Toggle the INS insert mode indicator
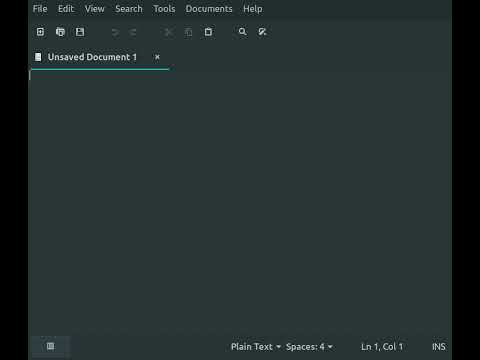The width and height of the screenshot is (480, 360). [439, 347]
